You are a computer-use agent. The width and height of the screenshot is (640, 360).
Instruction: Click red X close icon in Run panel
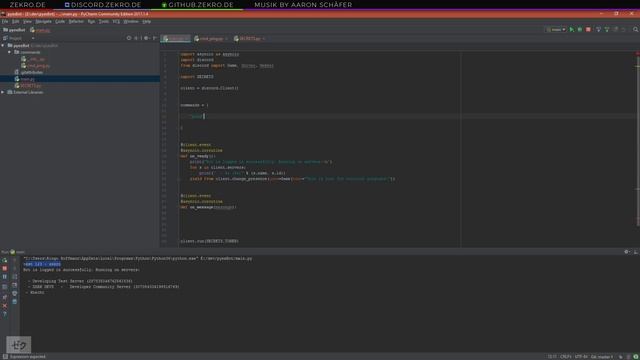tap(4, 306)
